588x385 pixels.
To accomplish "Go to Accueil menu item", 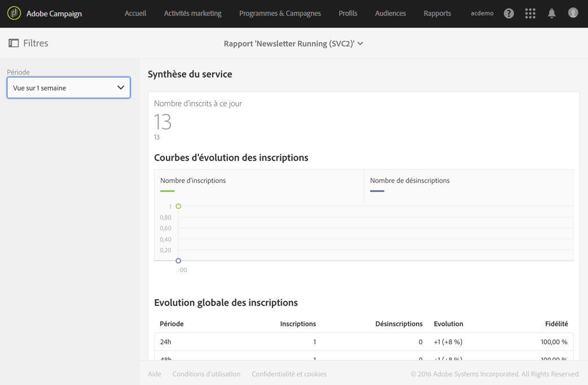I will point(135,13).
